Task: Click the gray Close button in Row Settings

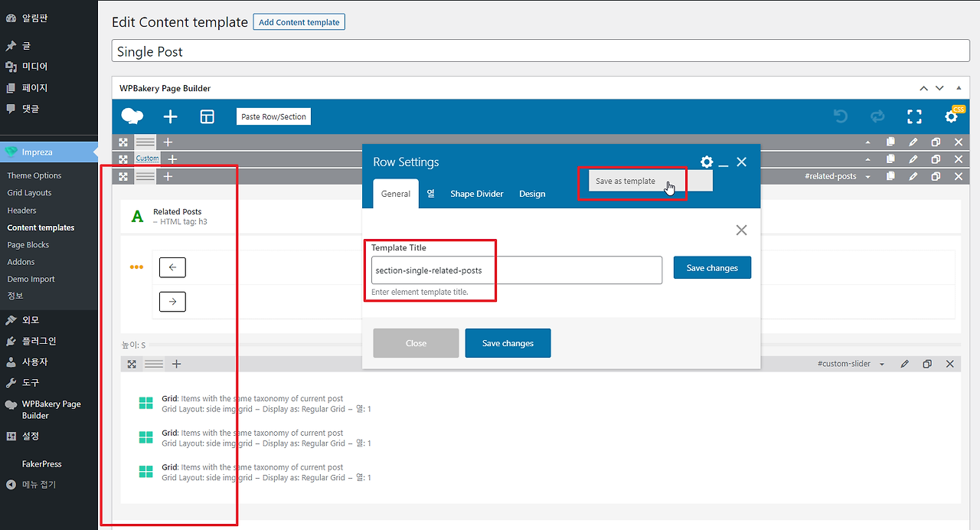Action: (x=416, y=343)
